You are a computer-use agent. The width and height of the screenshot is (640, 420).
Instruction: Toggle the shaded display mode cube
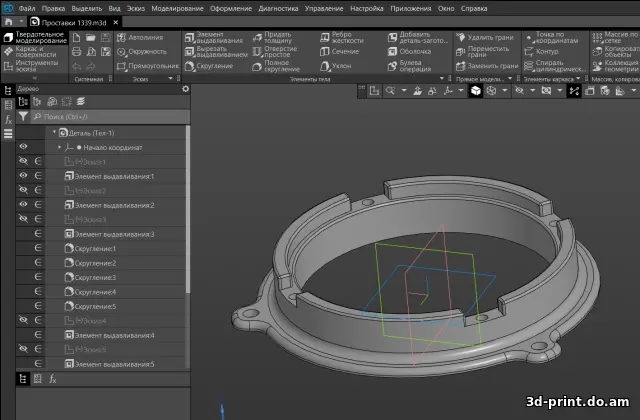coord(476,91)
